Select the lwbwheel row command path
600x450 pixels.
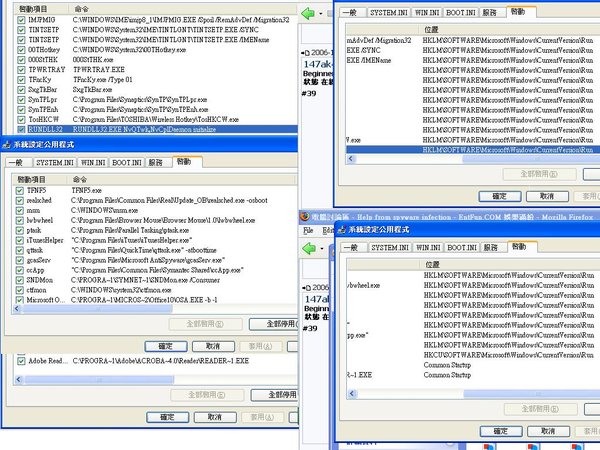[x=163, y=220]
